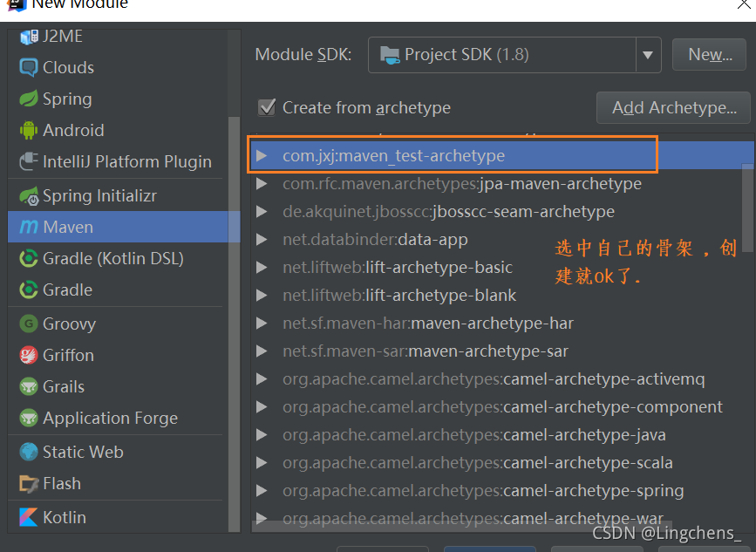
Task: Expand camel-archetype-spring node
Action: pyautogui.click(x=262, y=491)
